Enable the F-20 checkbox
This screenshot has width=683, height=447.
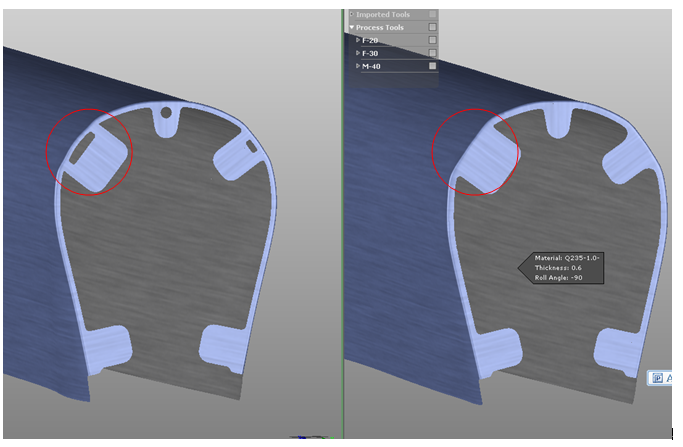(432, 40)
